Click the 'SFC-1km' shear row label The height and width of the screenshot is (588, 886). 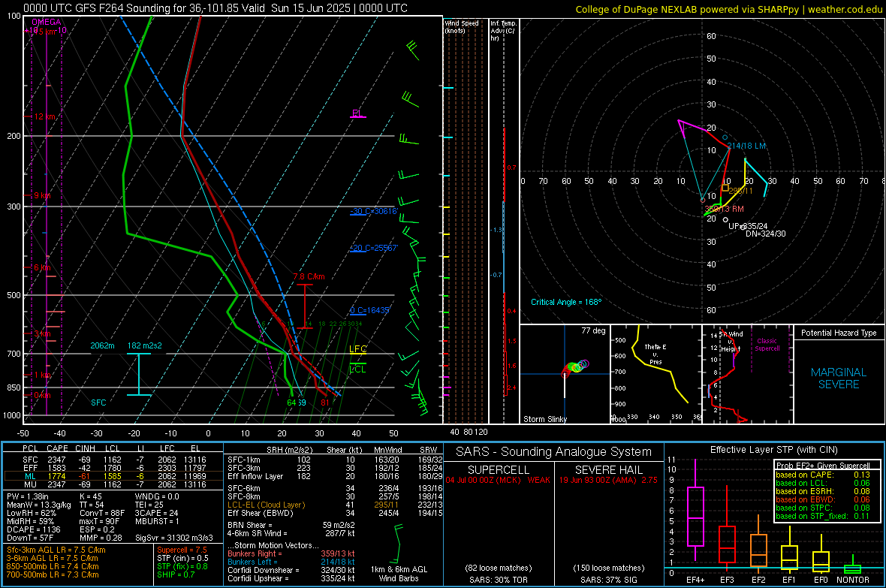coord(244,460)
